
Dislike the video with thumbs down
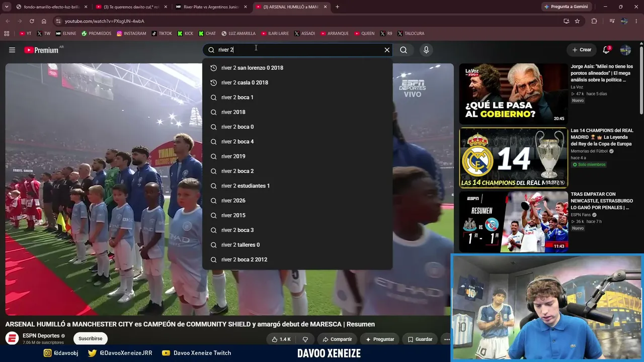305,339
